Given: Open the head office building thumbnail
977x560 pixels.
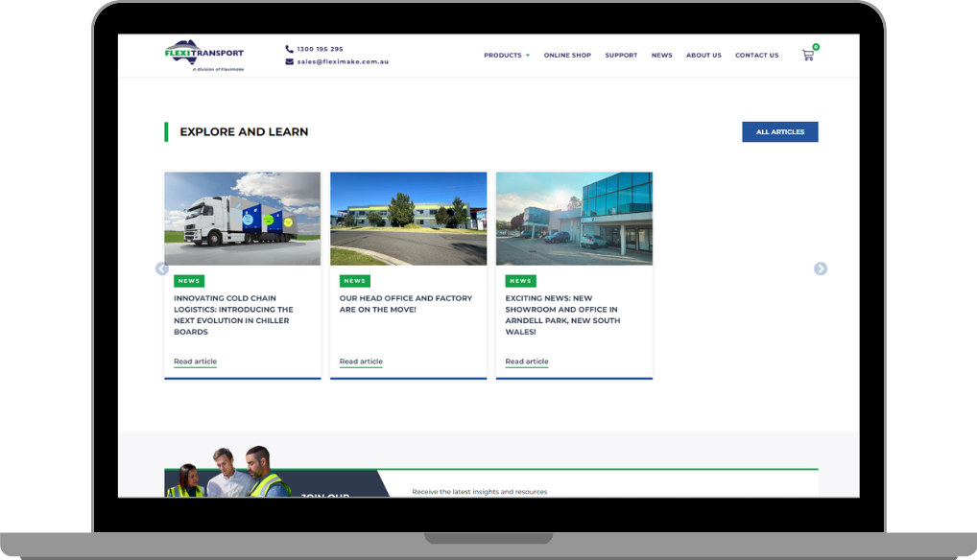Looking at the screenshot, I should pos(408,219).
